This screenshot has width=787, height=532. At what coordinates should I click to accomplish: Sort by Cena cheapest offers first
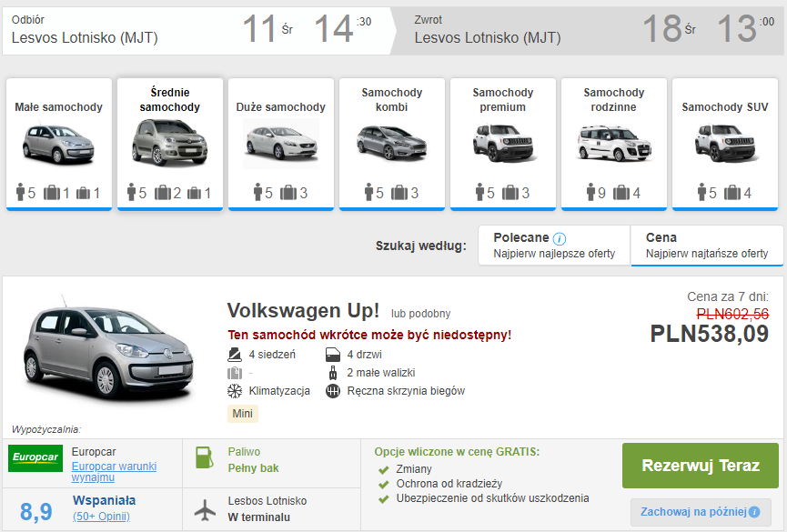[707, 246]
